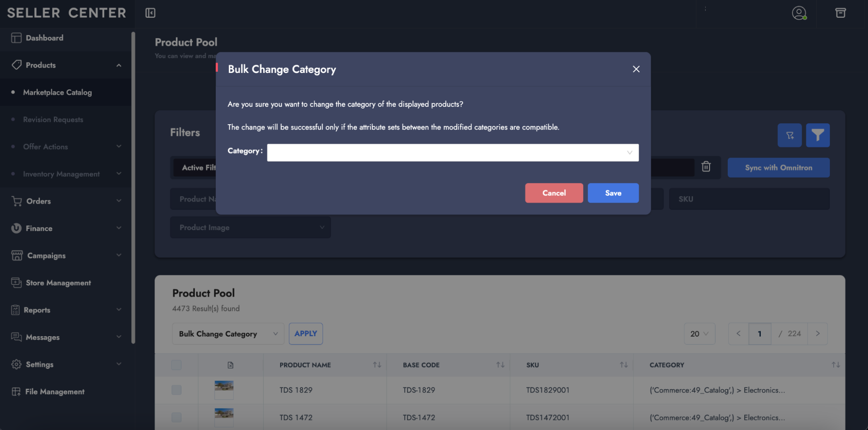Open the archive box icon in header
This screenshot has height=430, width=868.
[840, 13]
